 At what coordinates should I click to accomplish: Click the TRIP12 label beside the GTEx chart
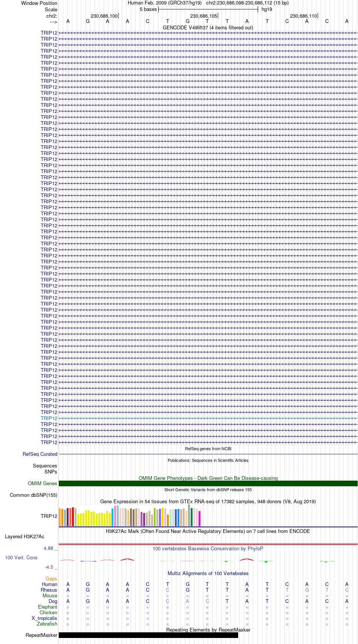49,516
